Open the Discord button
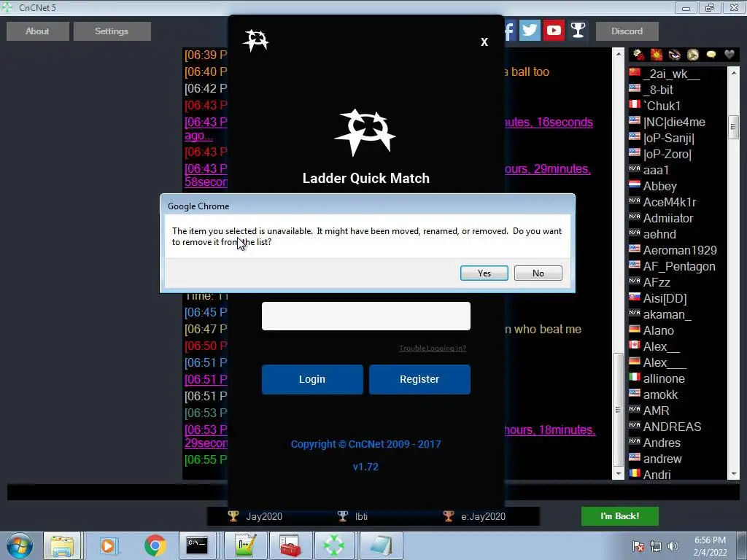 (x=627, y=31)
